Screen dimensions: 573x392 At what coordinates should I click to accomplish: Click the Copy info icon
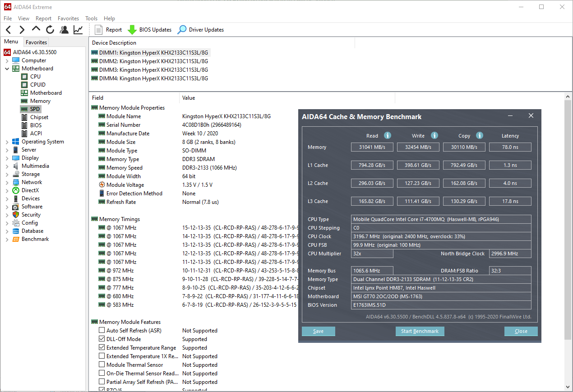point(480,135)
